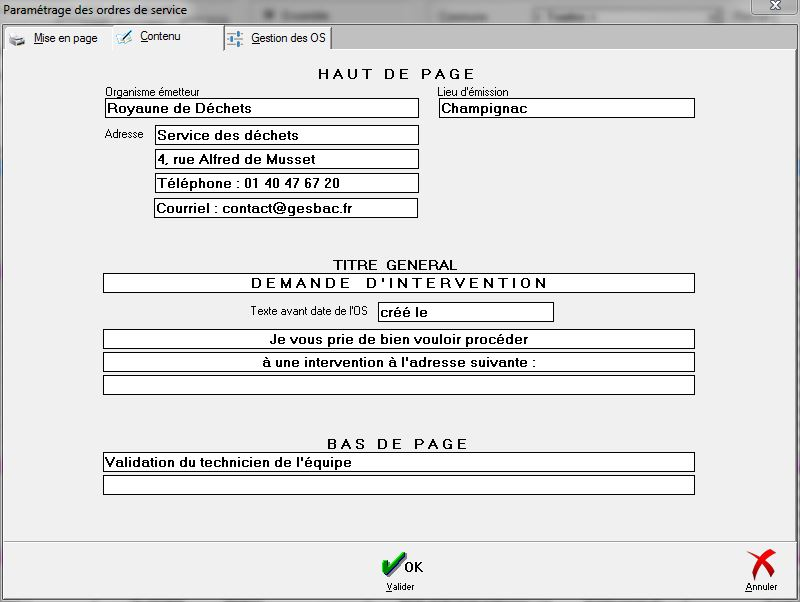Click the dialog title bar text
Viewport: 800px width, 602px height.
pyautogui.click(x=95, y=10)
